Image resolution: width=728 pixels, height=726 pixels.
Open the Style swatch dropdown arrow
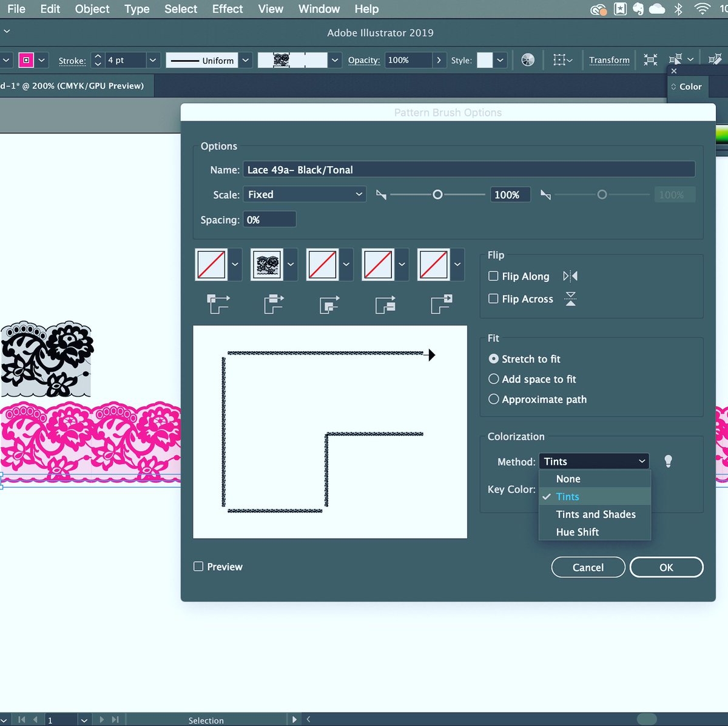point(500,60)
